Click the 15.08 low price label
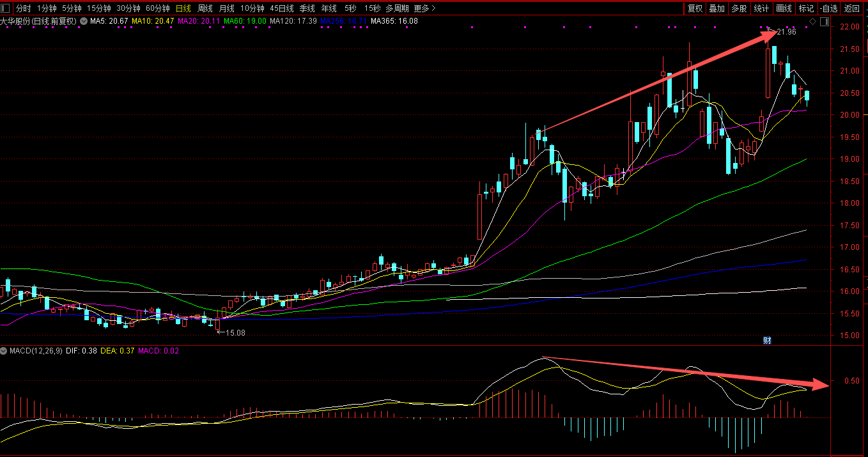 point(235,333)
